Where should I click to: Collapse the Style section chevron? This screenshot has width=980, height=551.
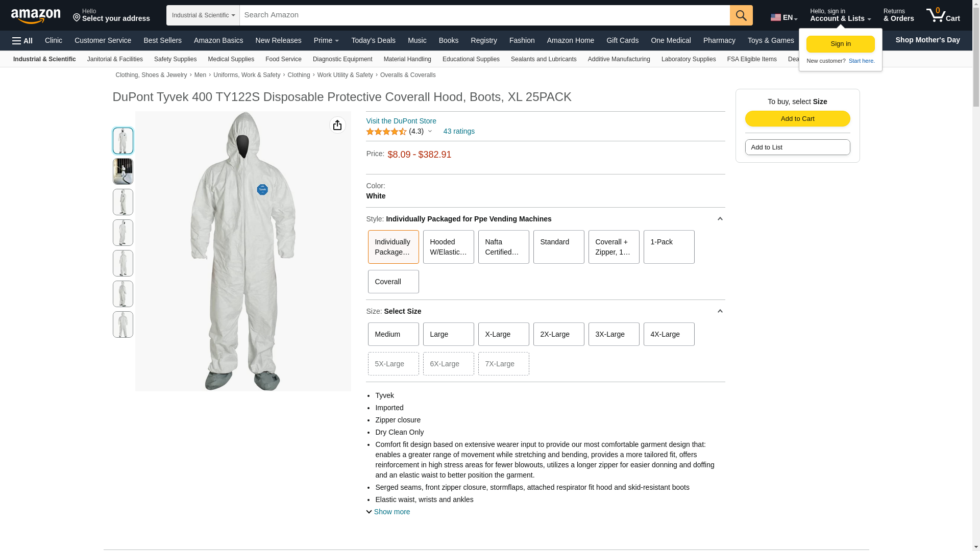point(720,219)
